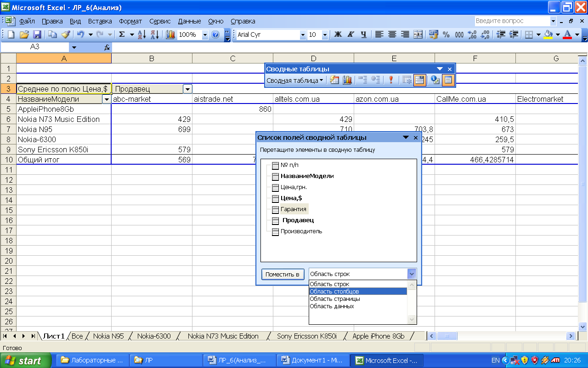
Task: Click the Open file folder icon
Action: pyautogui.click(x=24, y=34)
